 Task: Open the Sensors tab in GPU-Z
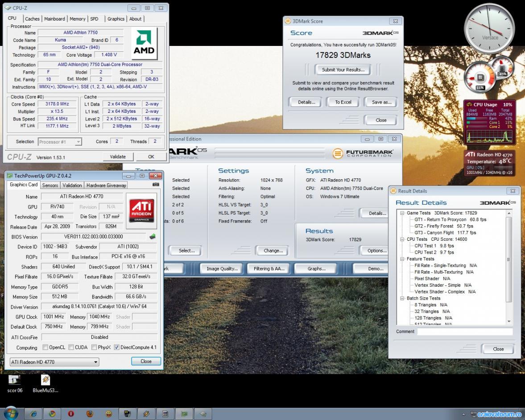(x=50, y=185)
